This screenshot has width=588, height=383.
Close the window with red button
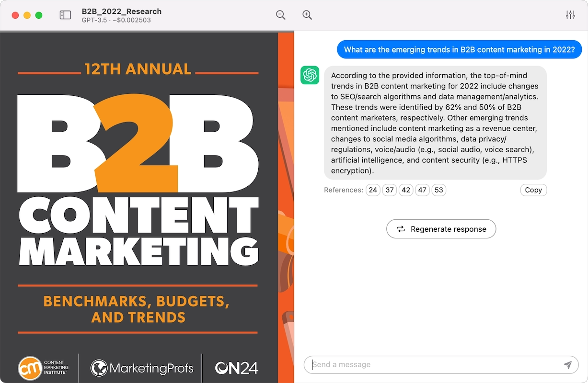click(x=15, y=15)
